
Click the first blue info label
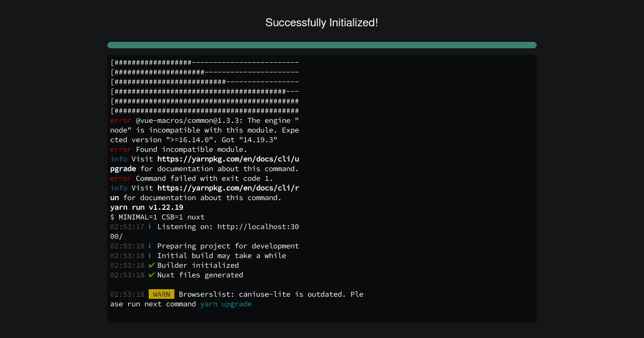click(119, 159)
